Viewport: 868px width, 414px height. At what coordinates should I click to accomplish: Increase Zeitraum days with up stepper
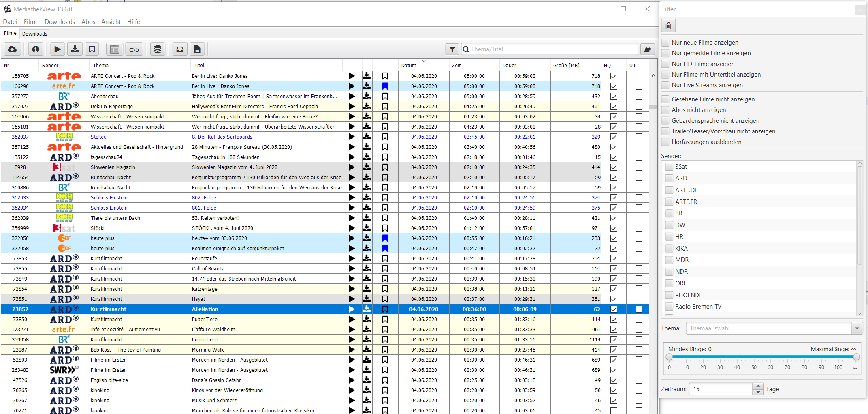pyautogui.click(x=758, y=386)
